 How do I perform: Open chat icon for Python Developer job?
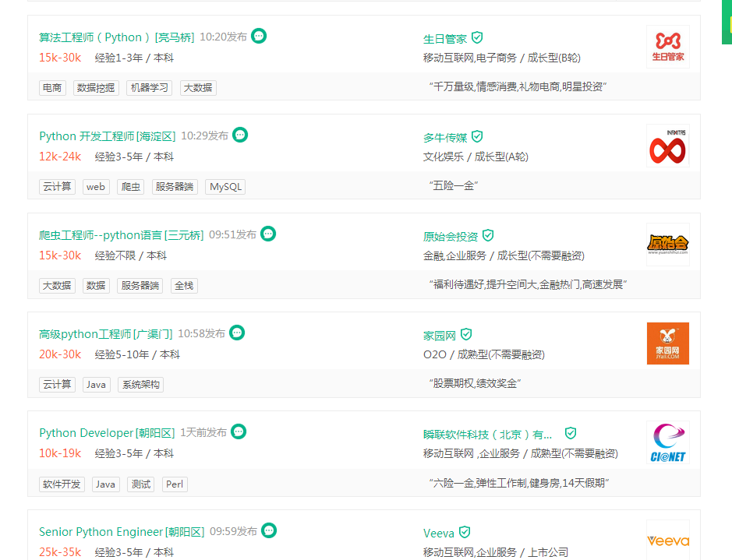(239, 431)
